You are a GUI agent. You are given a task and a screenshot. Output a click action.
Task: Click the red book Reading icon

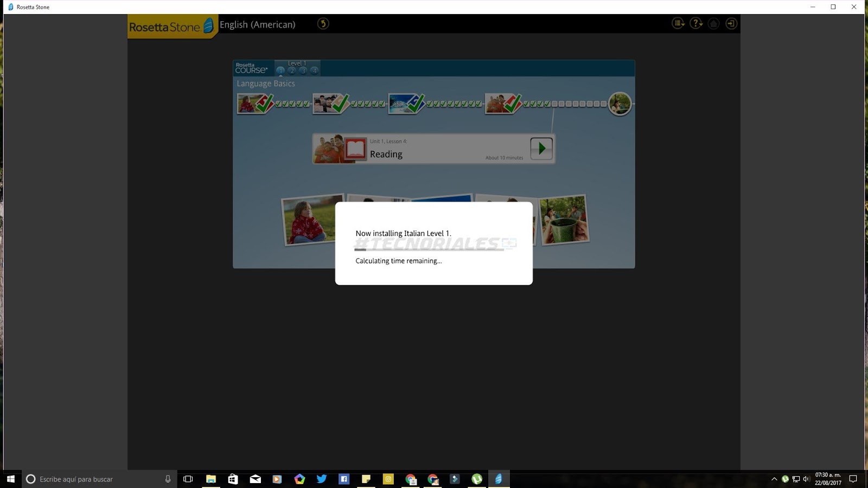(x=355, y=149)
